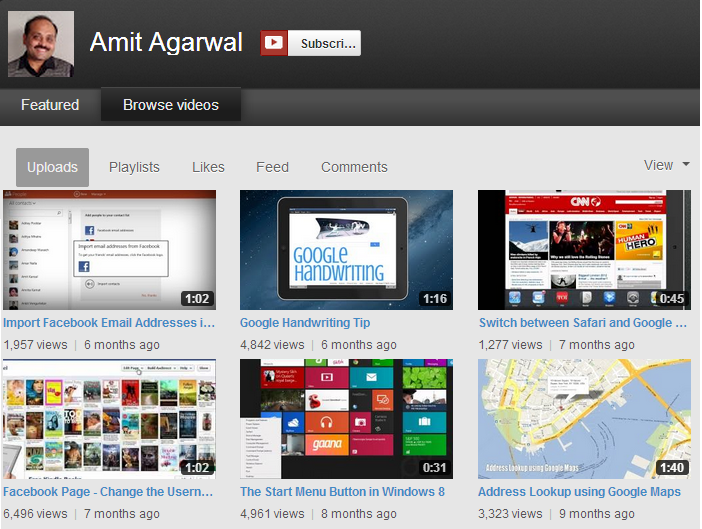
Task: Switch to the Featured tab
Action: [x=50, y=105]
